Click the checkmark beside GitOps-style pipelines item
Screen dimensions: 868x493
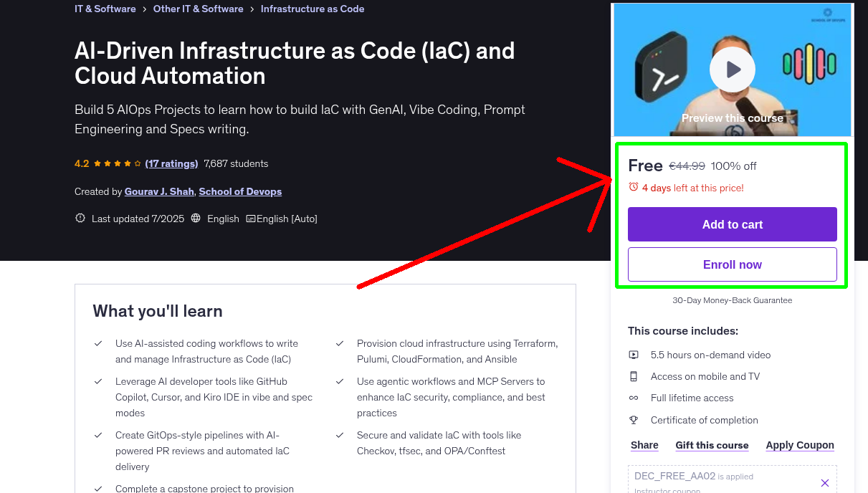click(x=98, y=436)
